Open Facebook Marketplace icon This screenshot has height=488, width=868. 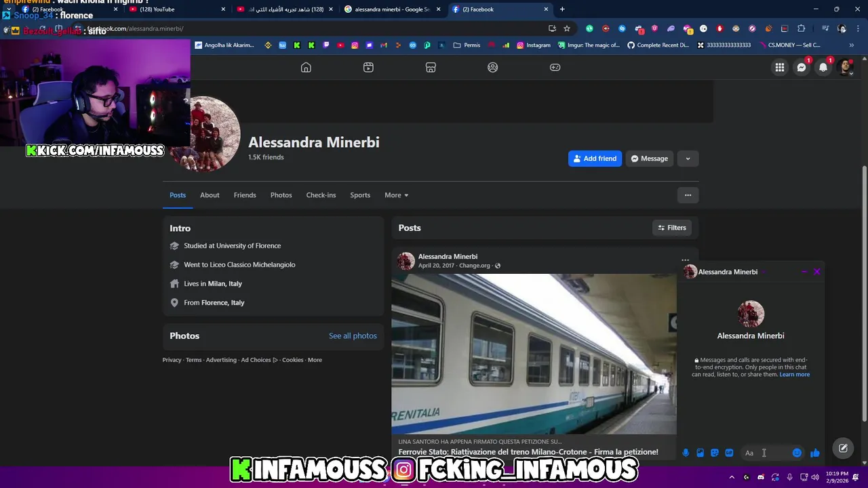click(431, 67)
